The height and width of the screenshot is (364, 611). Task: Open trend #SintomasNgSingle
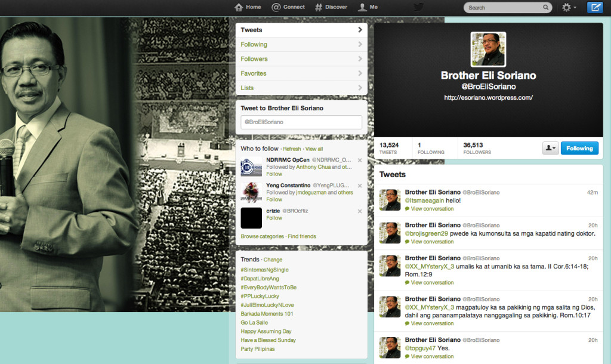click(264, 270)
